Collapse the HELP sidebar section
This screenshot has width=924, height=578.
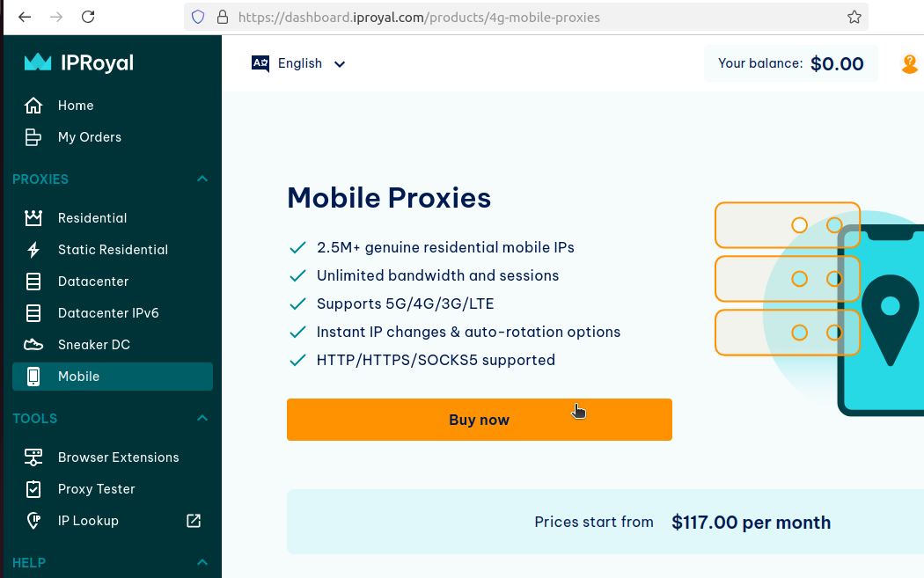point(202,563)
